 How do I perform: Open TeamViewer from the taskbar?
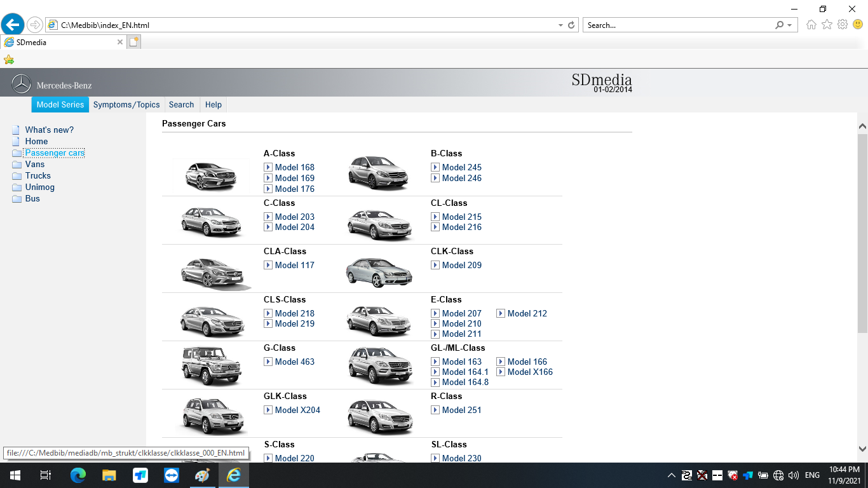[x=172, y=475]
